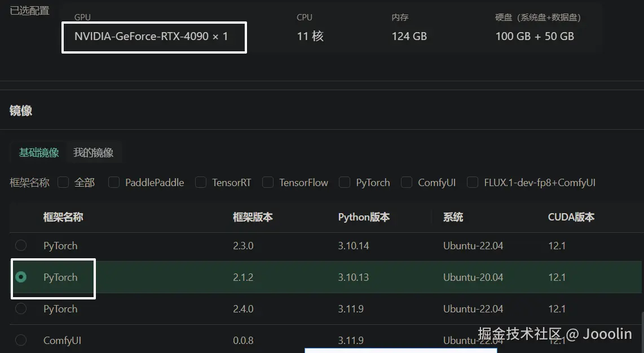Click the 系统 column header
Viewport: 644px width, 353px height.
[x=453, y=217]
